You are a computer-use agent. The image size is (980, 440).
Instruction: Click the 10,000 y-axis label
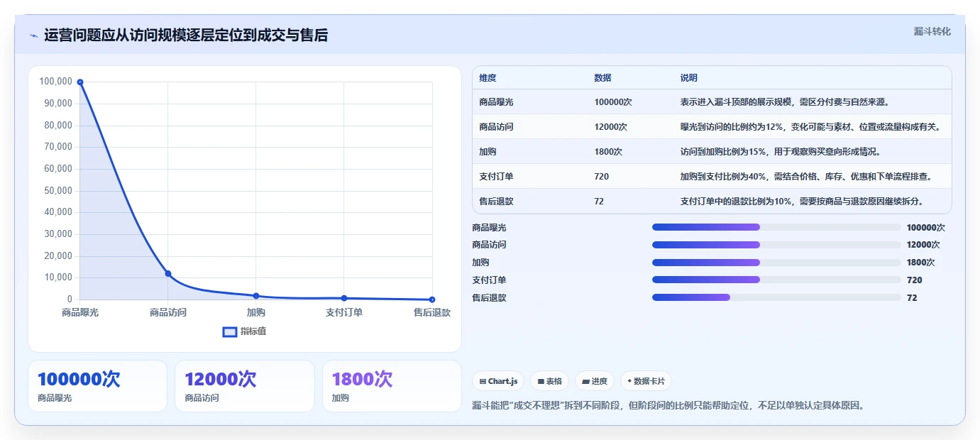pyautogui.click(x=57, y=277)
